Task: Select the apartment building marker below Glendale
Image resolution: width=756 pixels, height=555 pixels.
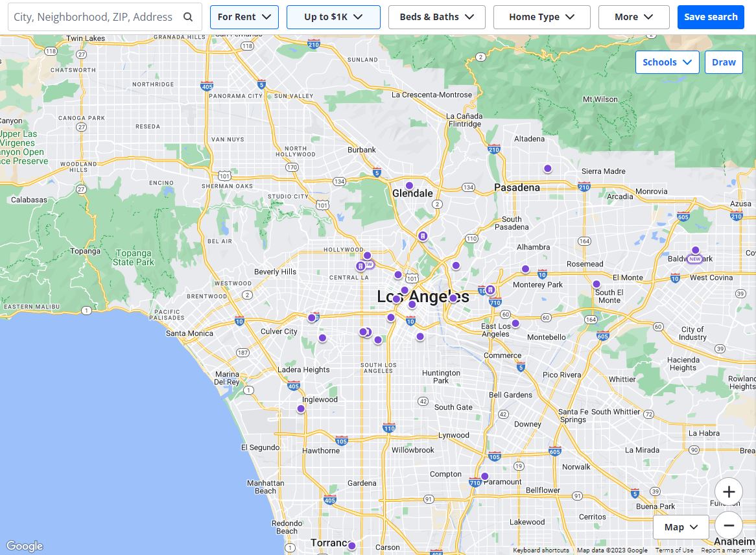Action: 423,236
